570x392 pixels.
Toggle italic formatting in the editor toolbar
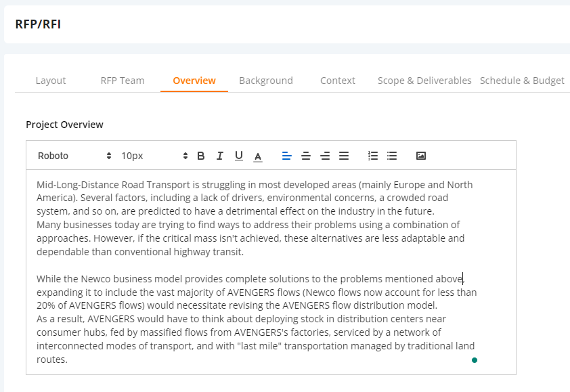pyautogui.click(x=219, y=156)
